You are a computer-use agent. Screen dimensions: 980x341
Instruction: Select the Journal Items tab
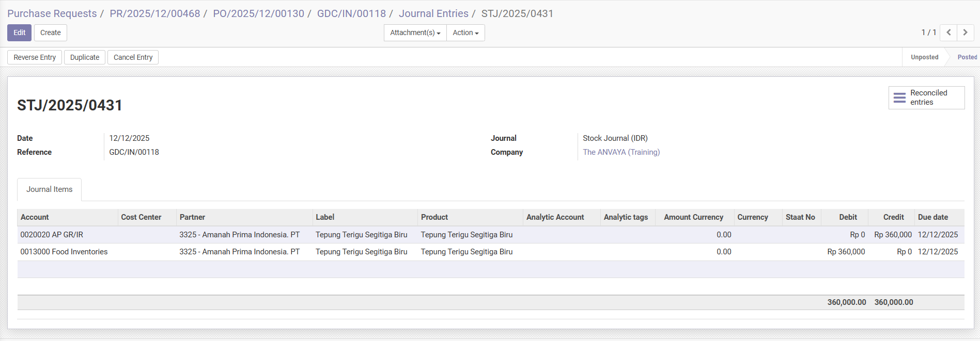point(49,189)
